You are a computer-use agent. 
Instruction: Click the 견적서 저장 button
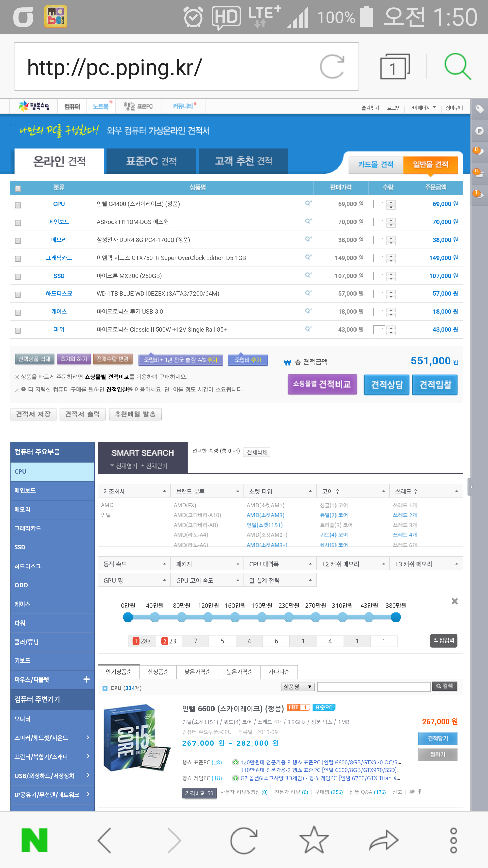[33, 414]
